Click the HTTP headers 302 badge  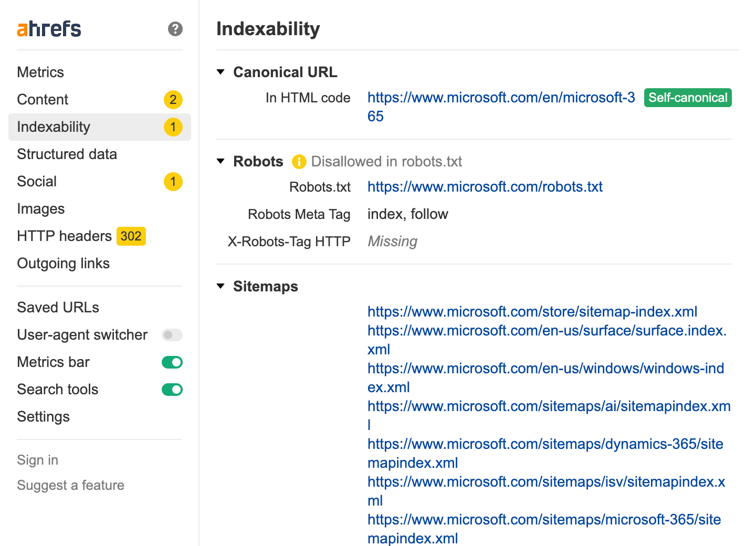click(131, 236)
